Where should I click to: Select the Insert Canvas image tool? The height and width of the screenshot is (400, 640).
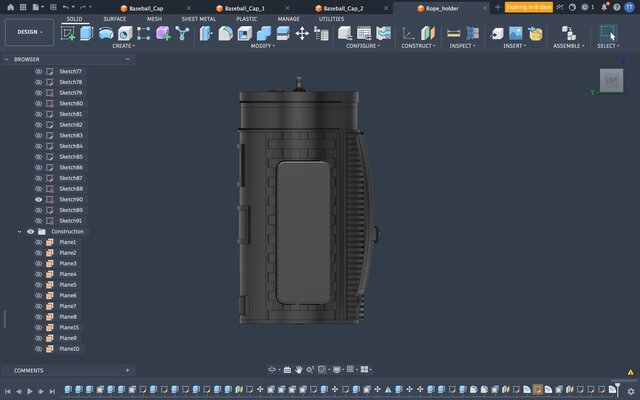point(516,33)
